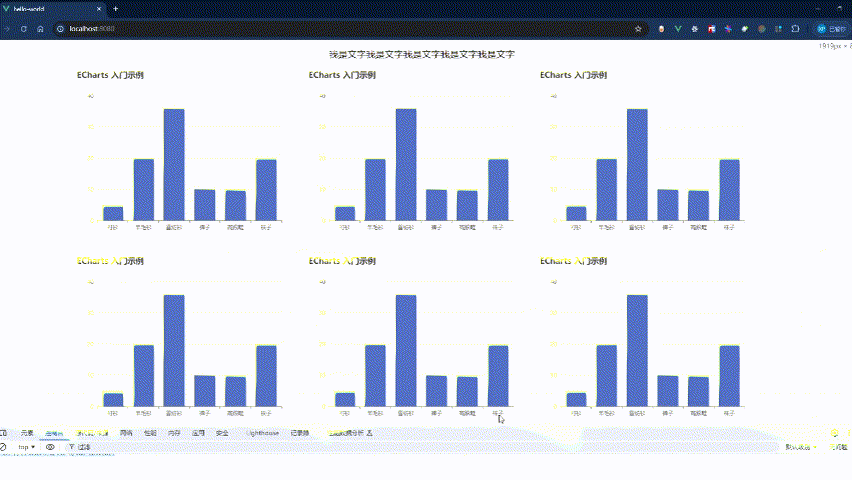Viewport: 852px width, 480px height.
Task: Open the 默认级别 log level dropdown
Action: click(801, 447)
